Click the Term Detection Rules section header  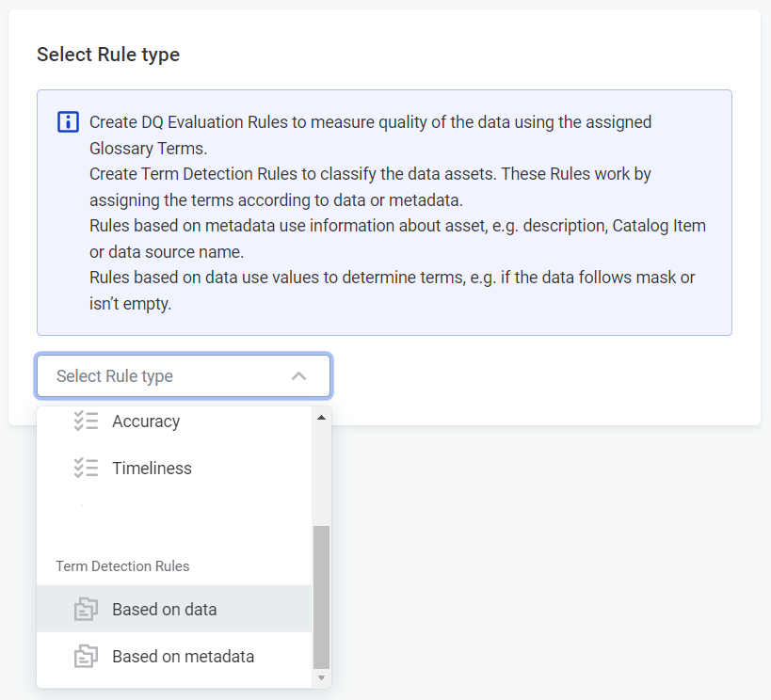[x=123, y=565]
